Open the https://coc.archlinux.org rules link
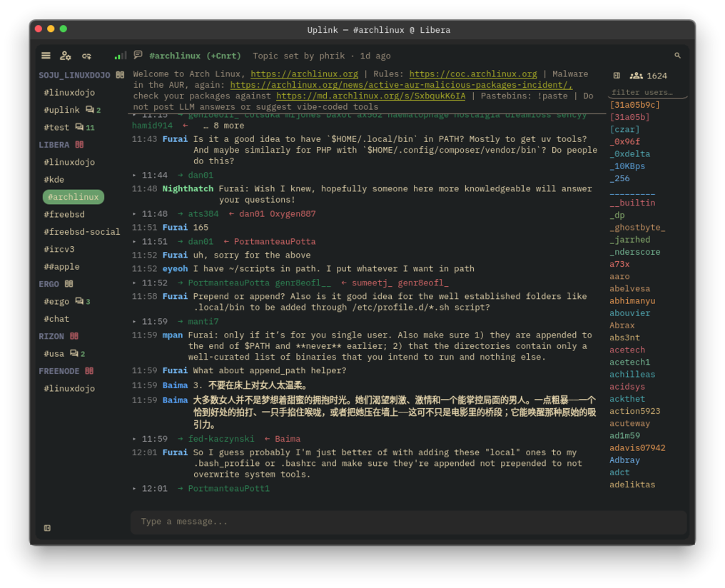The height and width of the screenshot is (588, 725). pos(473,74)
